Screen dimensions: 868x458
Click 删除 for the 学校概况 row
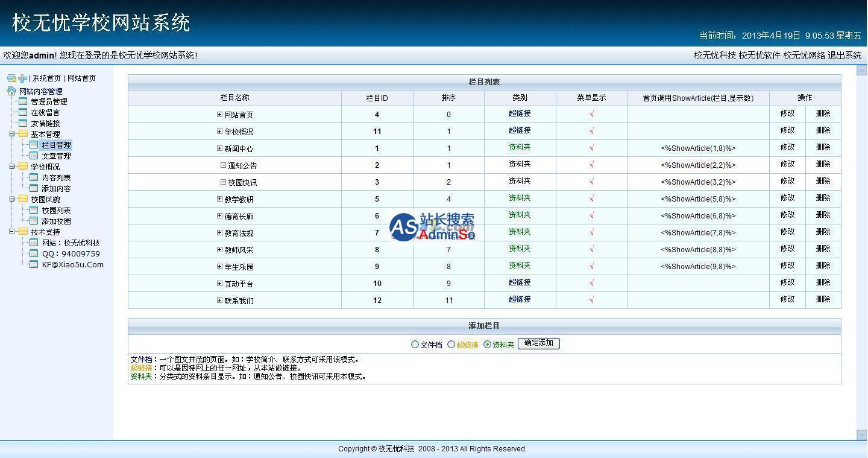[x=823, y=130]
